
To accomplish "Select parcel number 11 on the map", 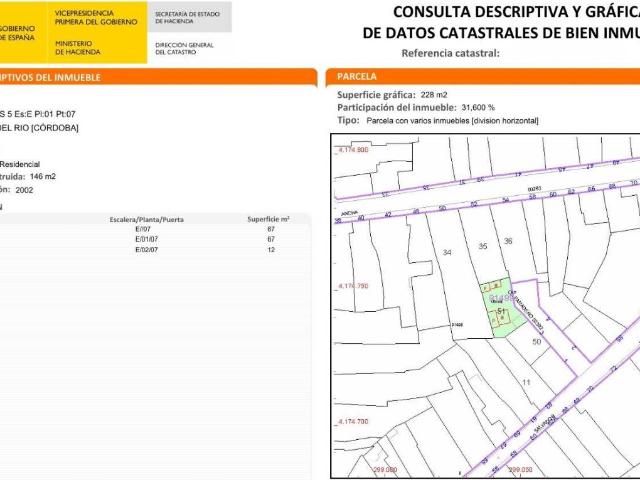I will coord(526,381).
